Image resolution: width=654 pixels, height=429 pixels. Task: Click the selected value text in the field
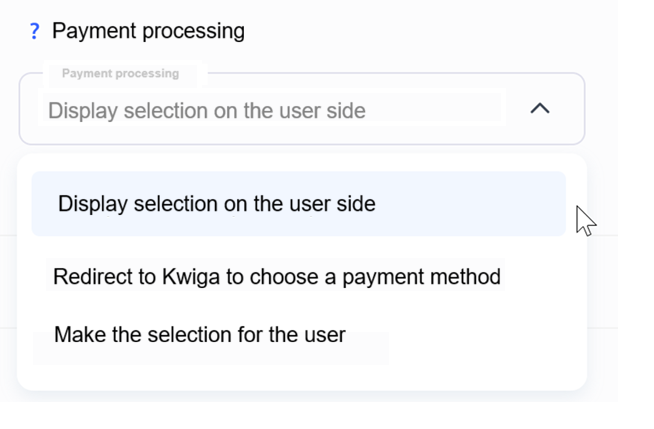(x=207, y=110)
